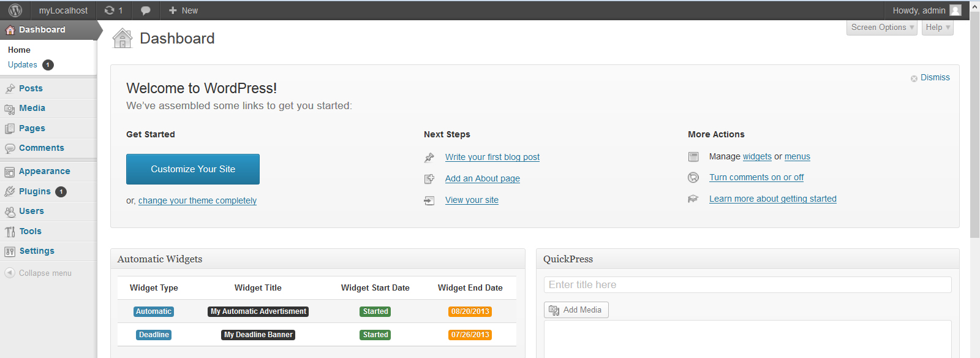Click the 08/20/2013 end date badge
Viewport: 980px width, 358px height.
470,311
